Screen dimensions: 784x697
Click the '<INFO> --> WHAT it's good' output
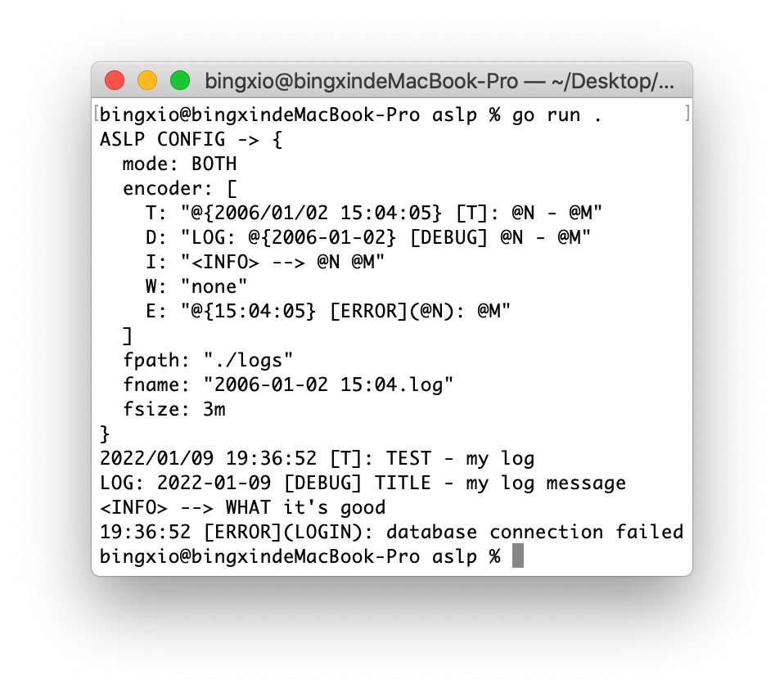243,507
